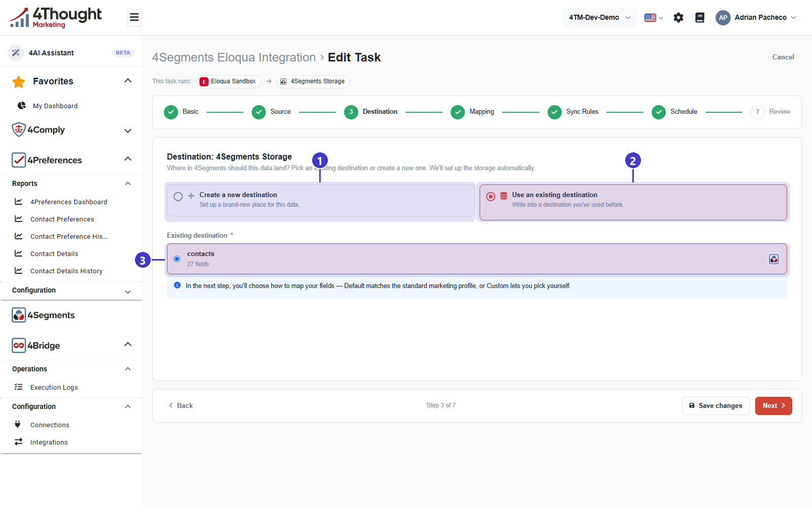Viewport: 812px width, 508px height.
Task: Click the Step 3 of 7 indicator
Action: pyautogui.click(x=441, y=405)
